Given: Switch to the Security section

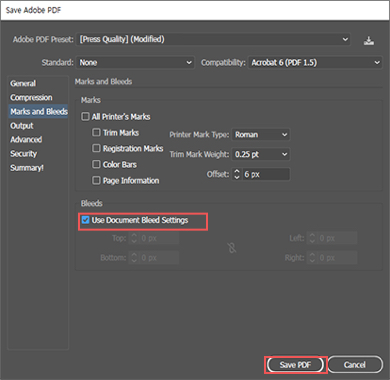Looking at the screenshot, I should 23,154.
